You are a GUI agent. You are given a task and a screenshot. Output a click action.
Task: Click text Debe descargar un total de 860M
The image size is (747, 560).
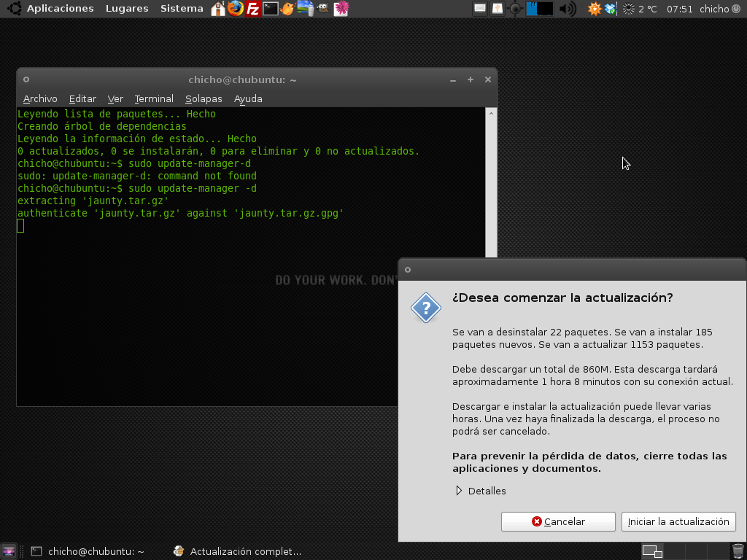click(x=532, y=370)
